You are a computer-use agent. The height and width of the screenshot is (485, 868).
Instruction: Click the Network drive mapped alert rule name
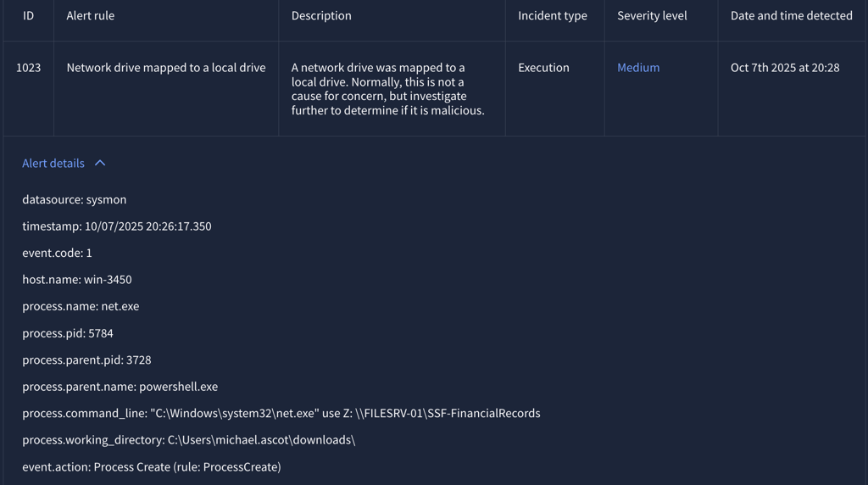click(166, 67)
